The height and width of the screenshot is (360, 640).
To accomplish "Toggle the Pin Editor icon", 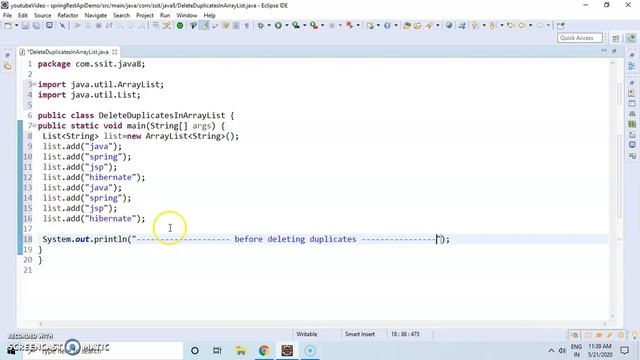I will (561, 25).
